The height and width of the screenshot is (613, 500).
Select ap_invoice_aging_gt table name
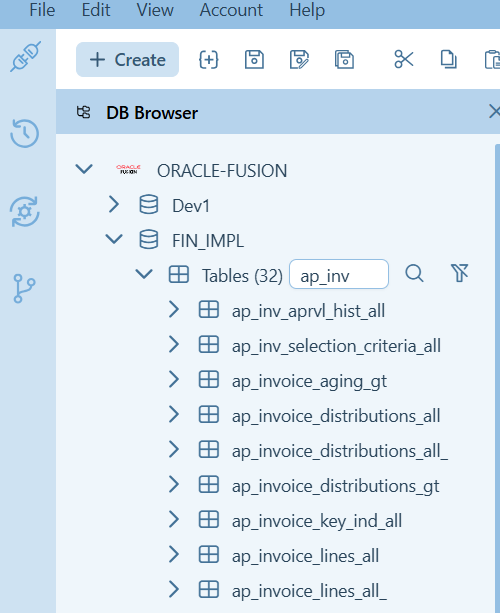pos(309,381)
